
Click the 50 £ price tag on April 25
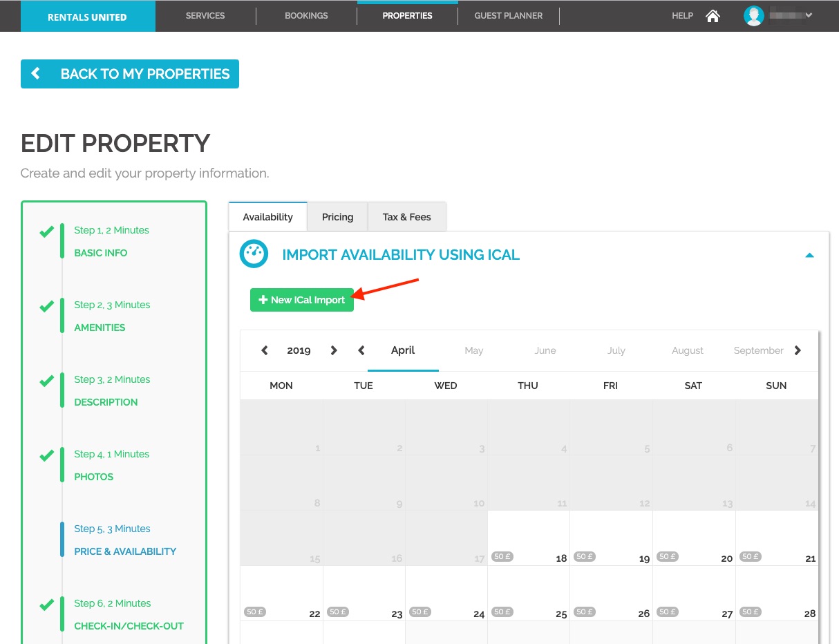point(502,612)
